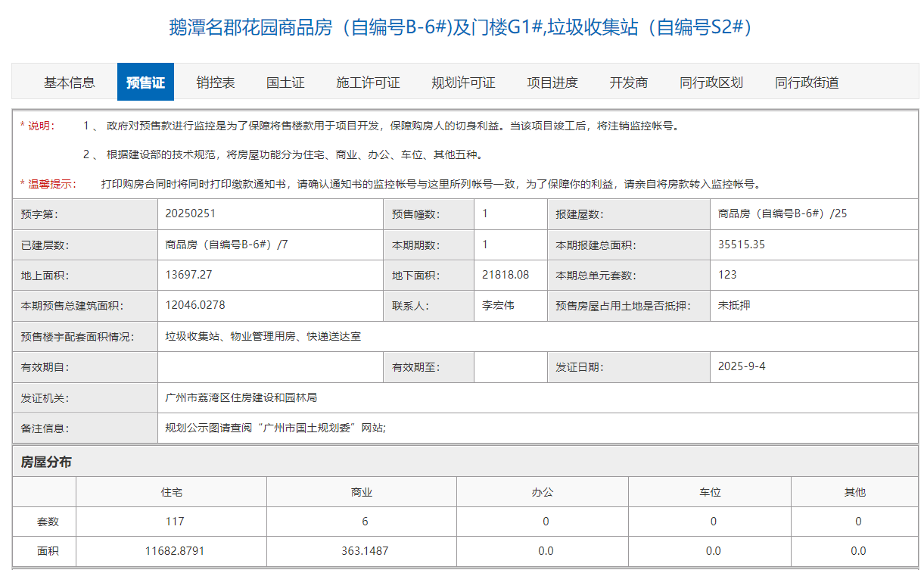
Task: Open the 国土证 tab
Action: click(285, 83)
